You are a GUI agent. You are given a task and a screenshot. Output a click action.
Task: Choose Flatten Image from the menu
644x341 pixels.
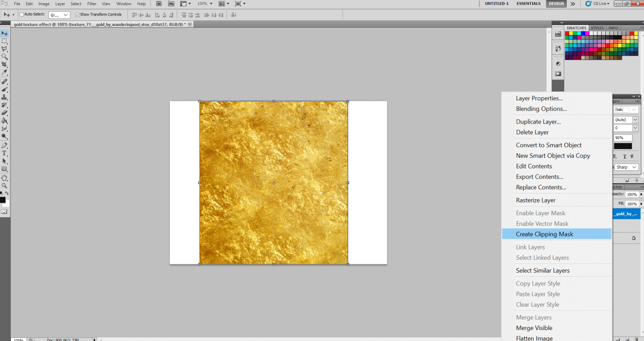pyautogui.click(x=534, y=338)
